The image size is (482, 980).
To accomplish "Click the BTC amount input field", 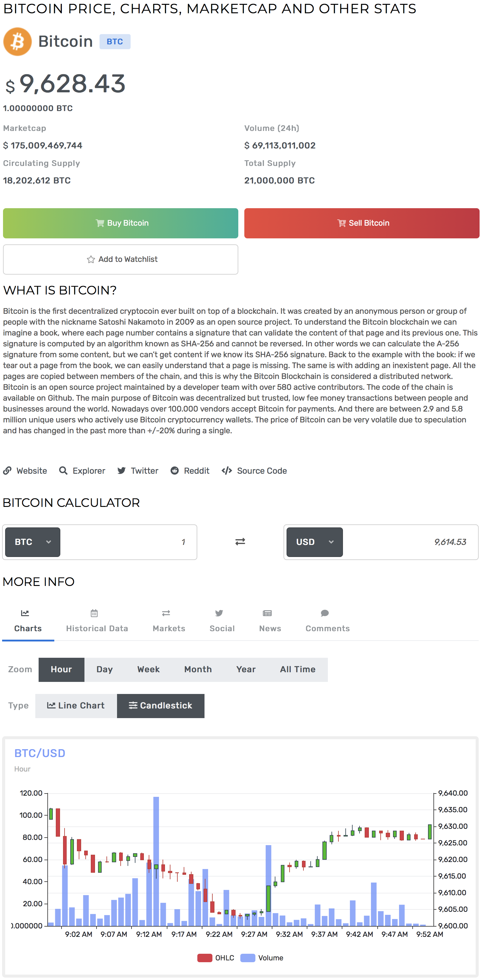I will [128, 542].
